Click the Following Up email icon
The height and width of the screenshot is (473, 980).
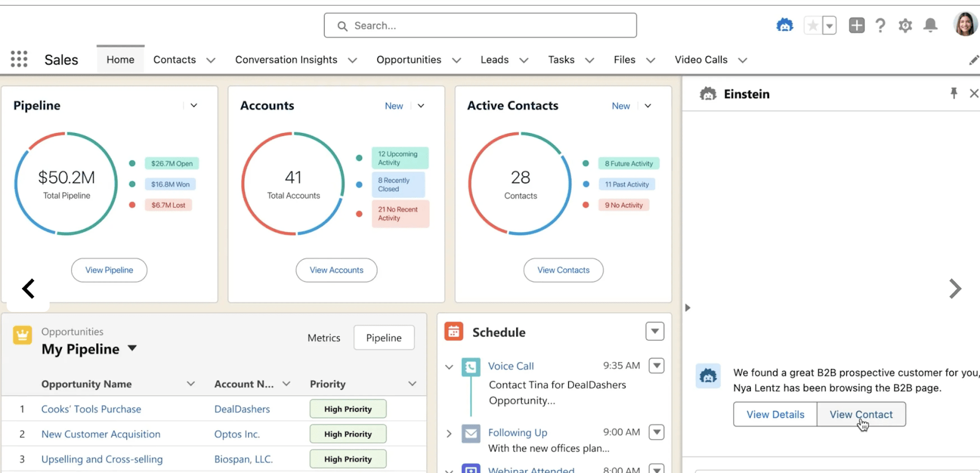[471, 434]
